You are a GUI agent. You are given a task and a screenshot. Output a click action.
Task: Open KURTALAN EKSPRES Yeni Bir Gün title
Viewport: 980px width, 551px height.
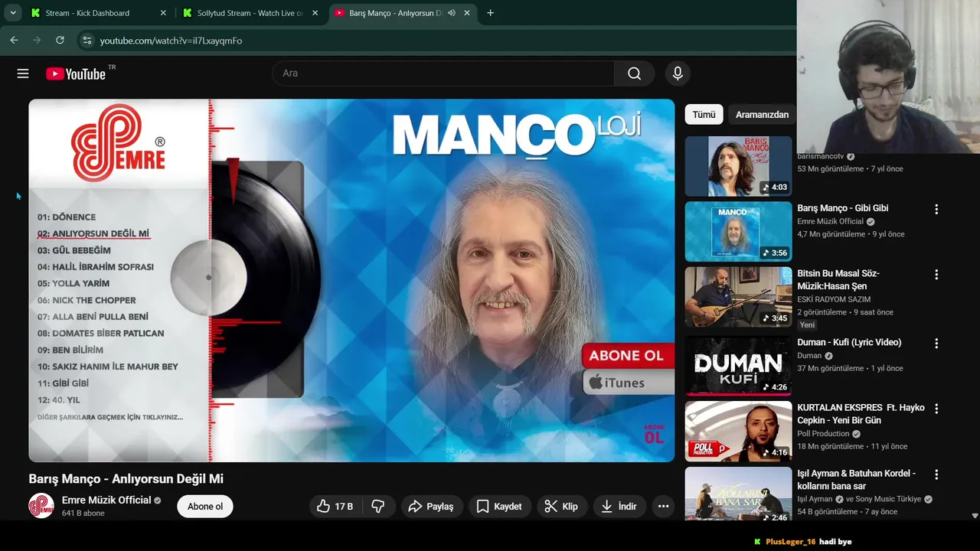861,414
